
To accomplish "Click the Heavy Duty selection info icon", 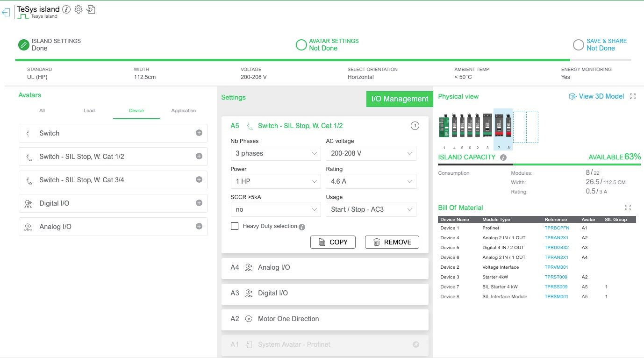I will coord(302,227).
